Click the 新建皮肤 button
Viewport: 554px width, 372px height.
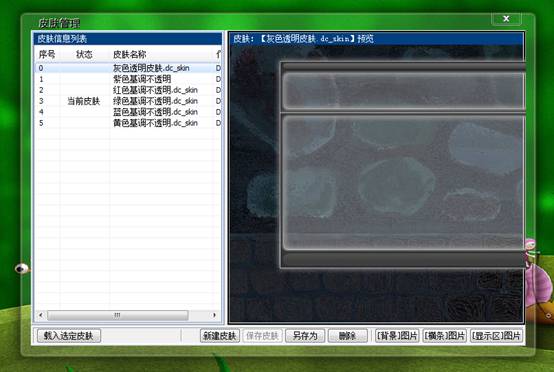[220, 336]
